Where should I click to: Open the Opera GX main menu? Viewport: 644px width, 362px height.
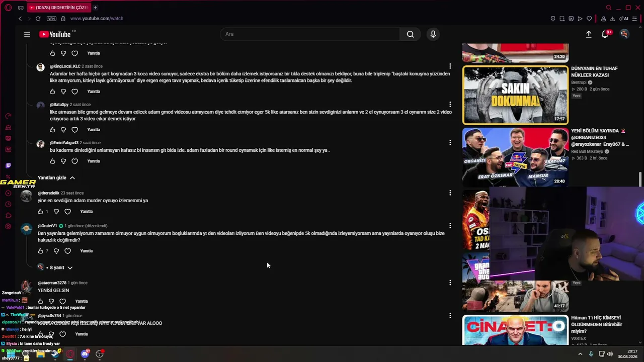[x=8, y=8]
